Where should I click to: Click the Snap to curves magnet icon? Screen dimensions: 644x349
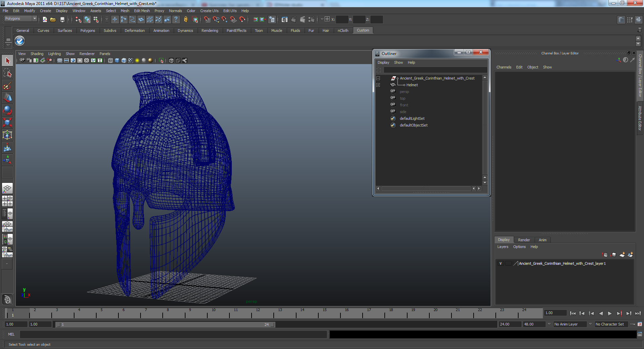click(x=216, y=19)
